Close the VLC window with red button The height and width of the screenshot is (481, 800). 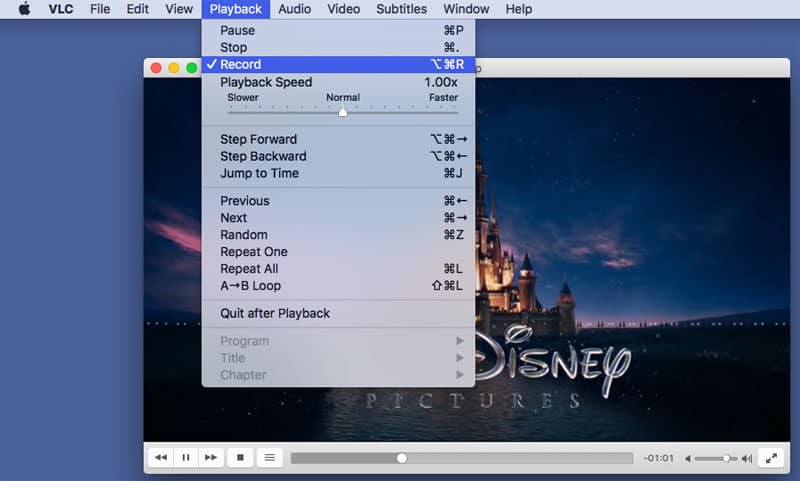click(x=156, y=68)
